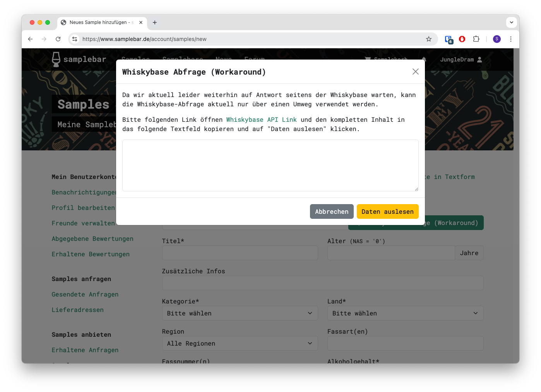This screenshot has height=392, width=541.
Task: Open the Whiskybase API Link
Action: pyautogui.click(x=261, y=120)
